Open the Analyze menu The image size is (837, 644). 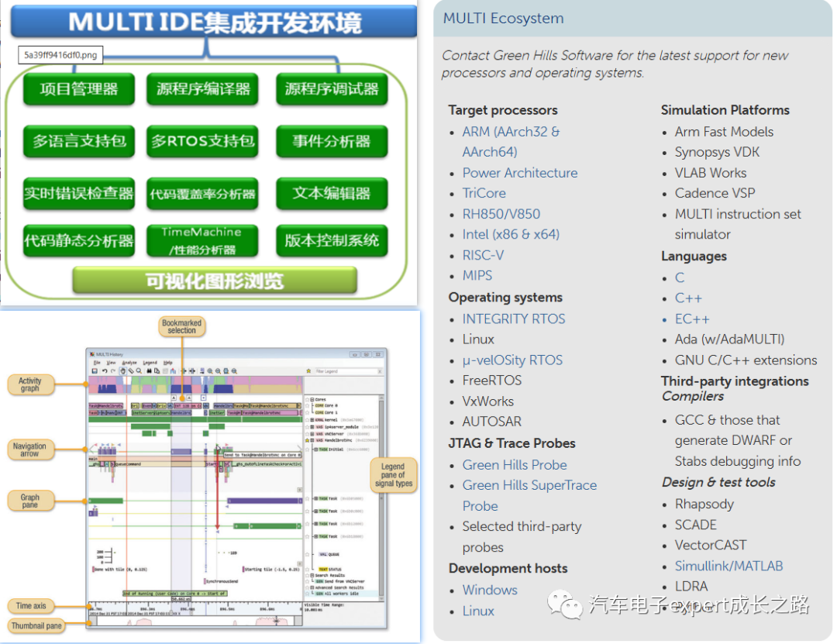(x=129, y=363)
